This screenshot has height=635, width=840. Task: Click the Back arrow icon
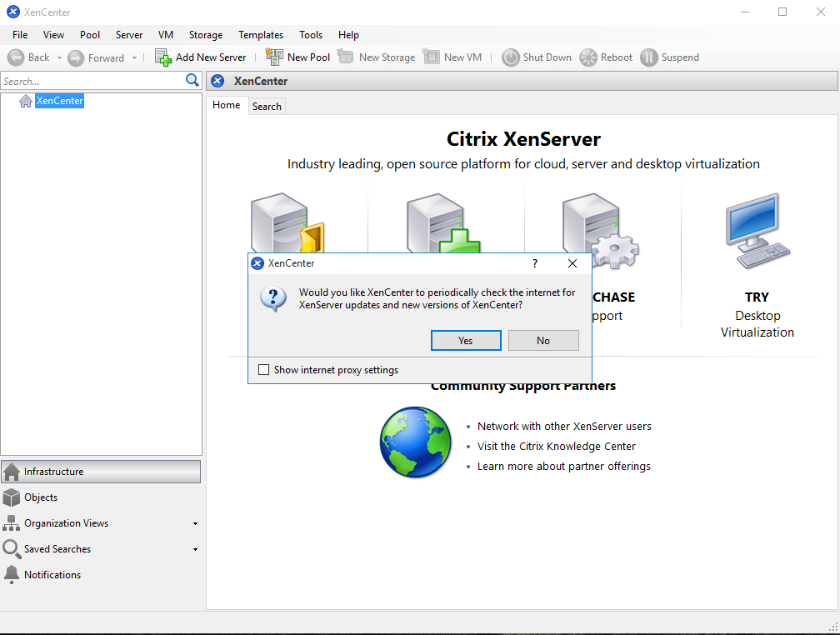(16, 57)
